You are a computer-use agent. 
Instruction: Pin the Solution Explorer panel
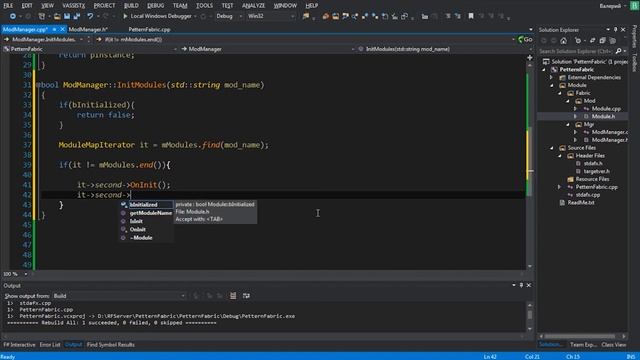tap(616, 30)
